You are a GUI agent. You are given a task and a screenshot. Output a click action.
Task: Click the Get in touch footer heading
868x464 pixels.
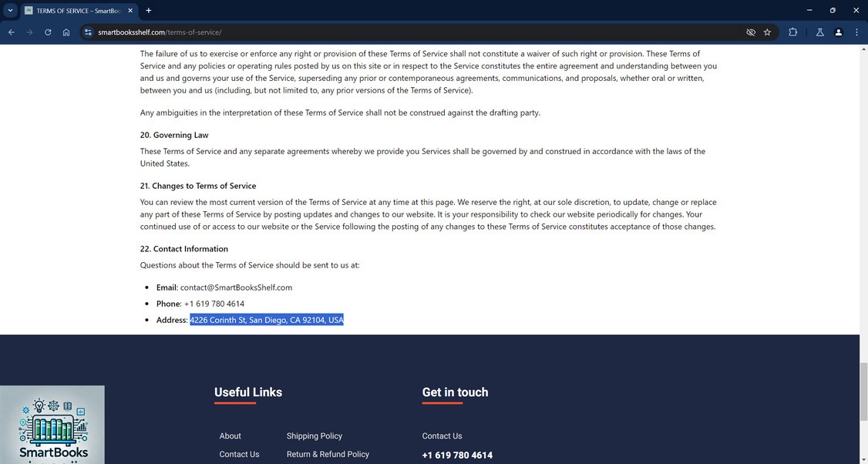(455, 392)
